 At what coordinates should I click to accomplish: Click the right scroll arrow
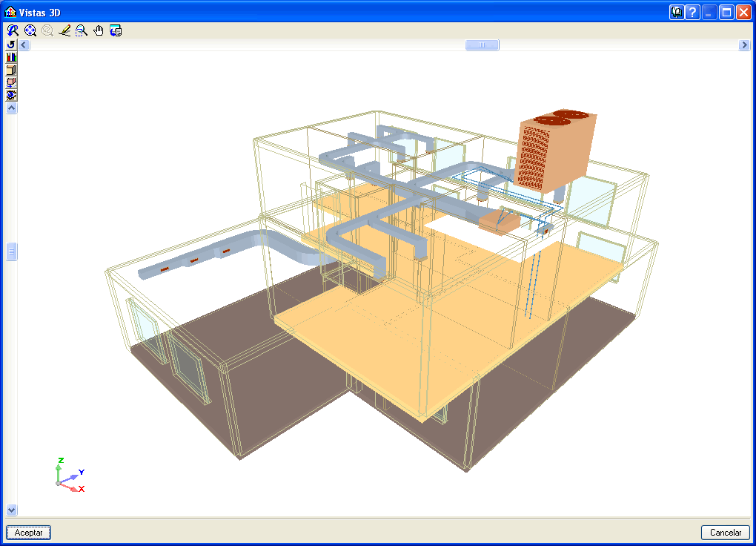coord(744,45)
